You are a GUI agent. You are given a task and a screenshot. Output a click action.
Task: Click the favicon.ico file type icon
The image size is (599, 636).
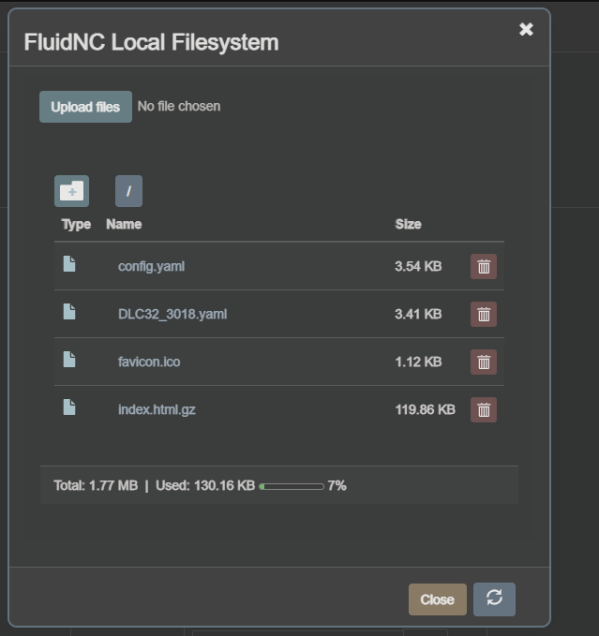[69, 359]
